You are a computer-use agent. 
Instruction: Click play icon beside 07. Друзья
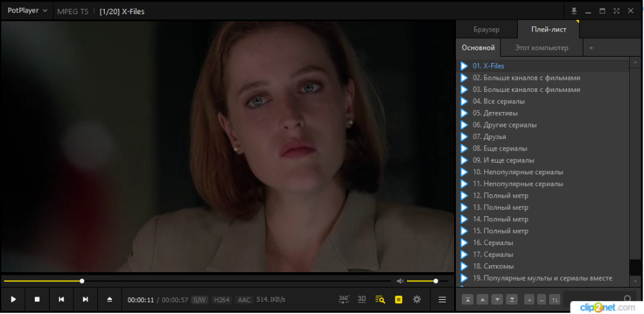(464, 136)
